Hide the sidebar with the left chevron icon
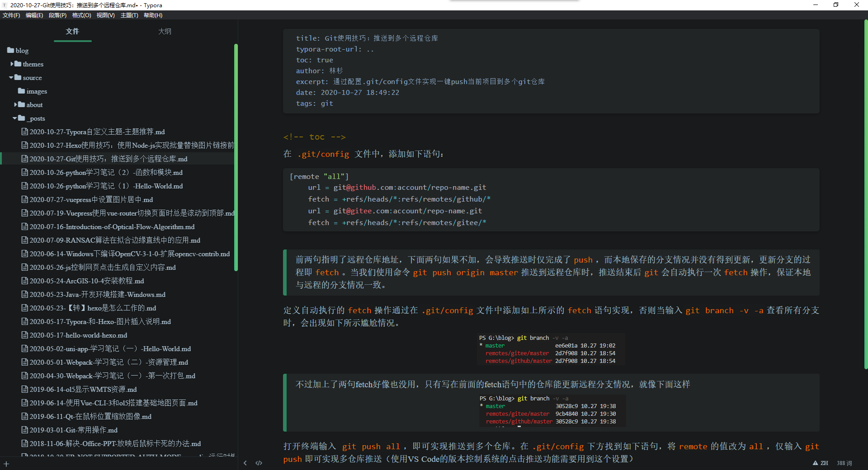Image resolution: width=868 pixels, height=470 pixels. [245, 463]
